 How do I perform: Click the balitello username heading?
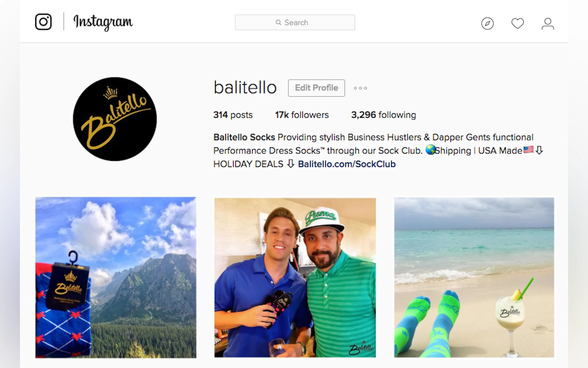245,88
